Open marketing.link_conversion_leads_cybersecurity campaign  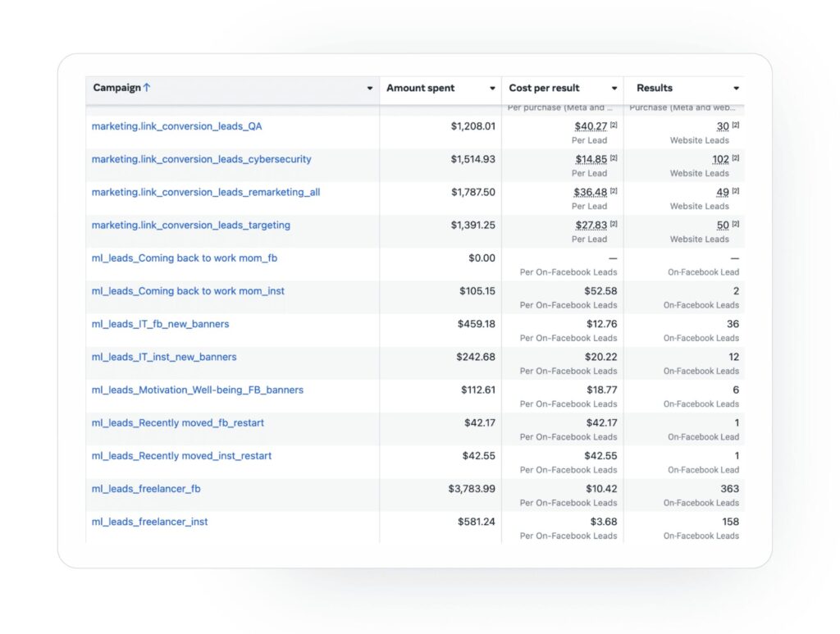202,159
